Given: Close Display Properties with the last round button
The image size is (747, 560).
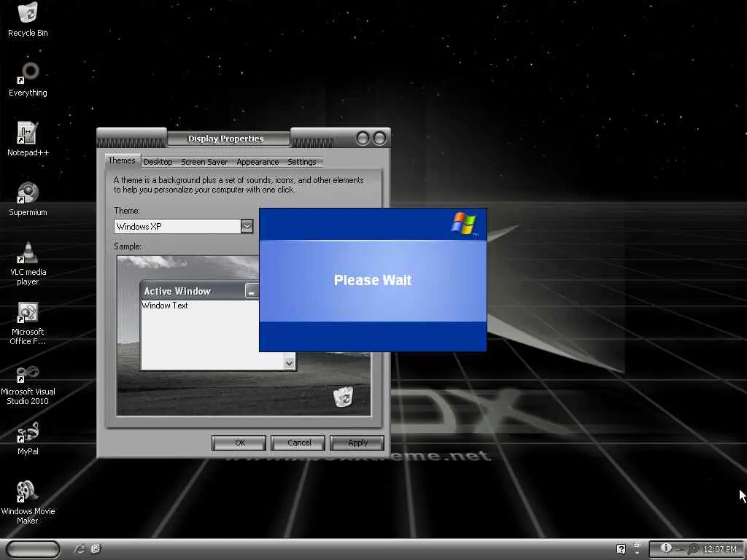Looking at the screenshot, I should (x=379, y=139).
